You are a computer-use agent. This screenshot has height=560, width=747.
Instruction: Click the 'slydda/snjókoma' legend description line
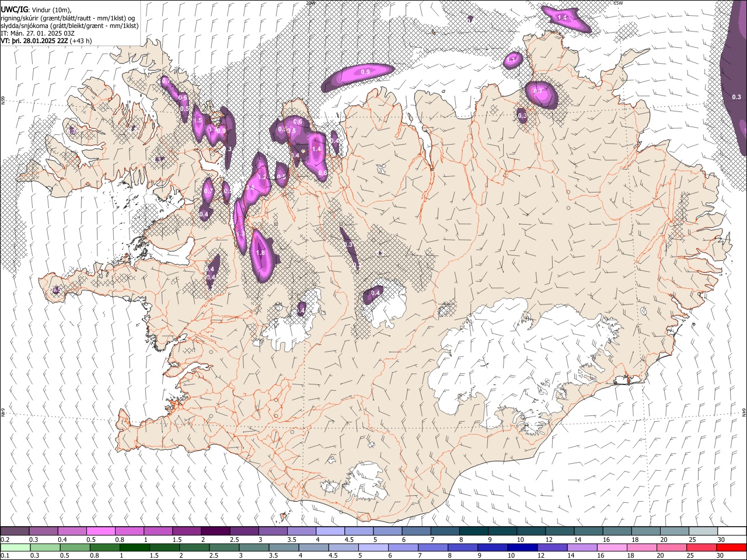tap(69, 26)
